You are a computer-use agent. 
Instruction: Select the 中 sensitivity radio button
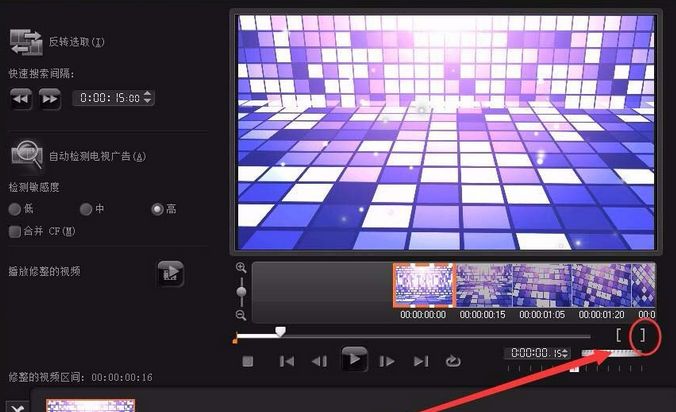tap(86, 209)
